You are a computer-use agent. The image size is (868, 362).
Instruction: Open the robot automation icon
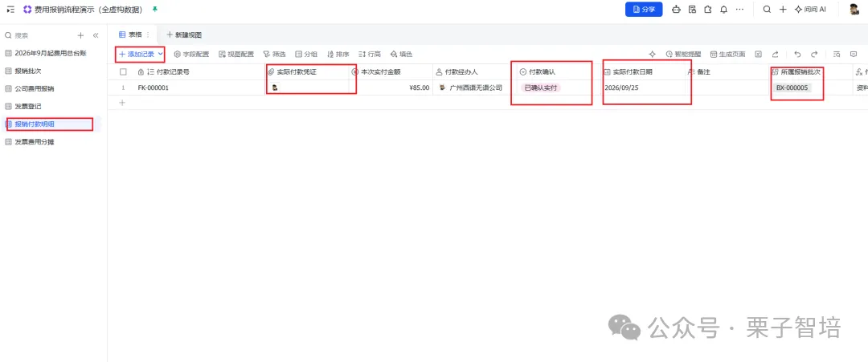(x=676, y=10)
